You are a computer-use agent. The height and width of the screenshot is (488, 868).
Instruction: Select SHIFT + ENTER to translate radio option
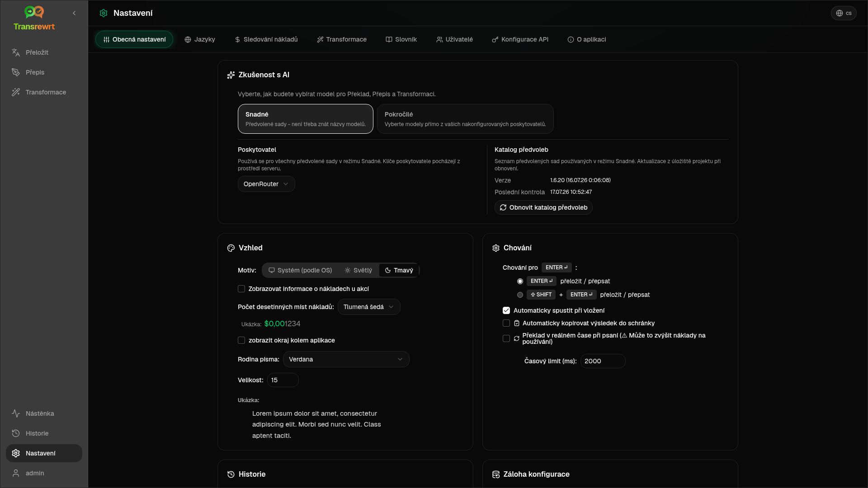(520, 295)
